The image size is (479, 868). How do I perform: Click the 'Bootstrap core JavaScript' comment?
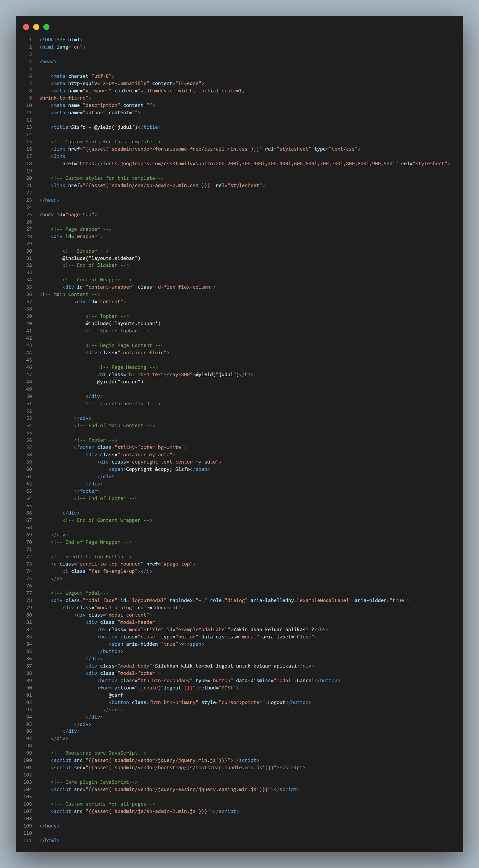[x=98, y=753]
